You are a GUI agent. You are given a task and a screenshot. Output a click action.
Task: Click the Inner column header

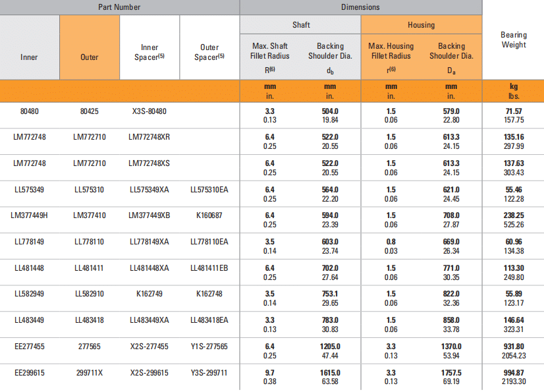point(29,57)
